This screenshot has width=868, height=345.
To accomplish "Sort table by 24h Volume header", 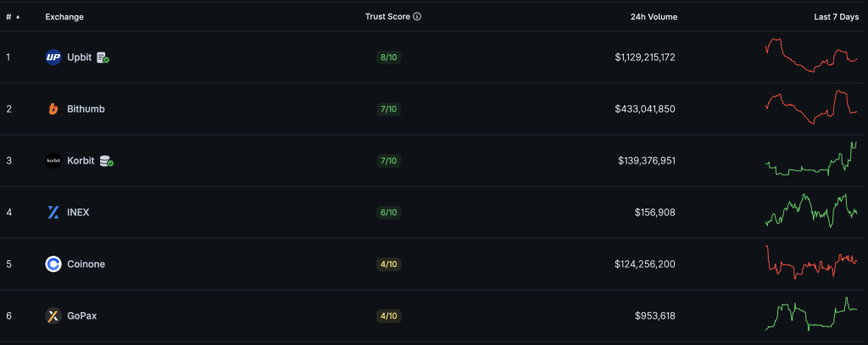I will pos(654,17).
